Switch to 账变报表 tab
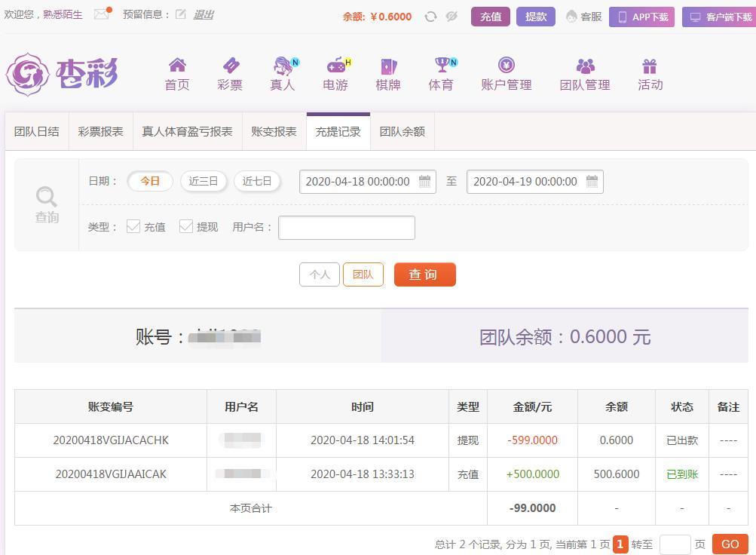 pos(274,132)
